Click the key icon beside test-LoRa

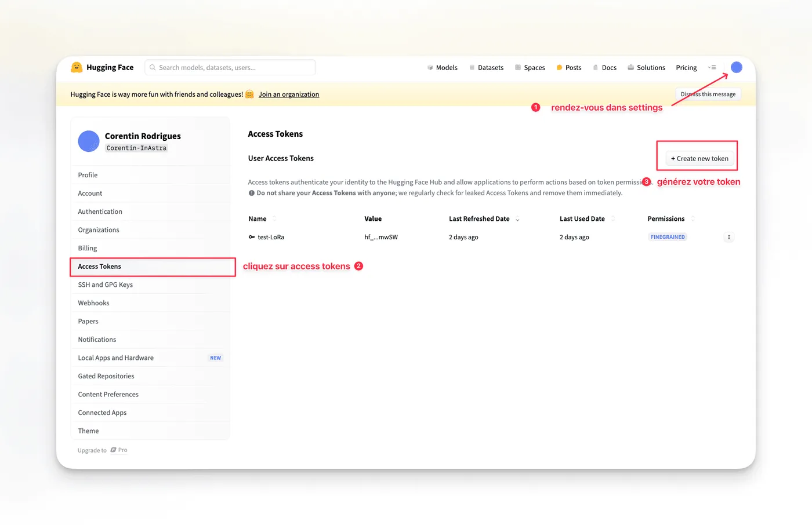pos(252,237)
